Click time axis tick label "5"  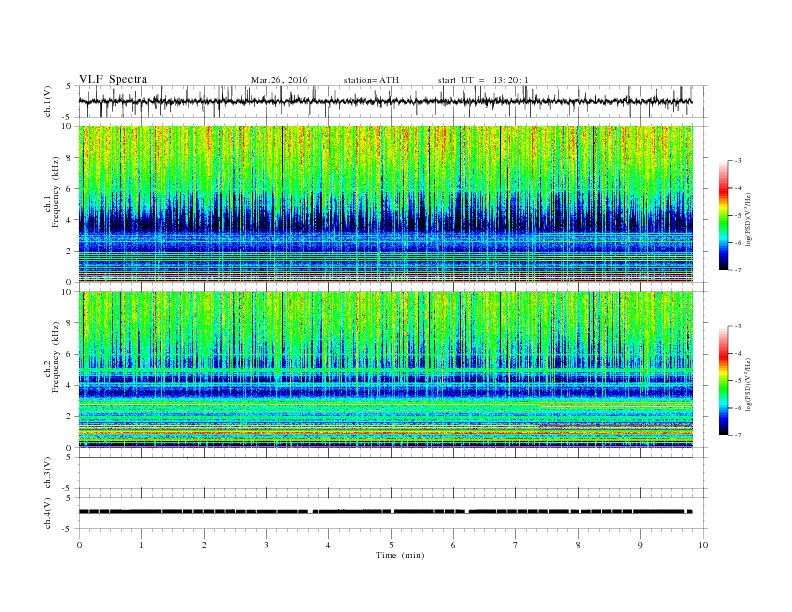[x=391, y=545]
